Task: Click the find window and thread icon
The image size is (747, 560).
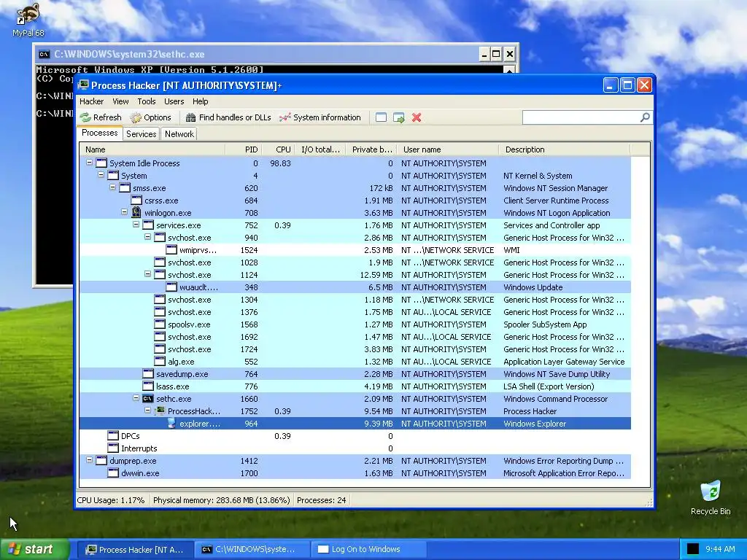Action: [x=399, y=117]
